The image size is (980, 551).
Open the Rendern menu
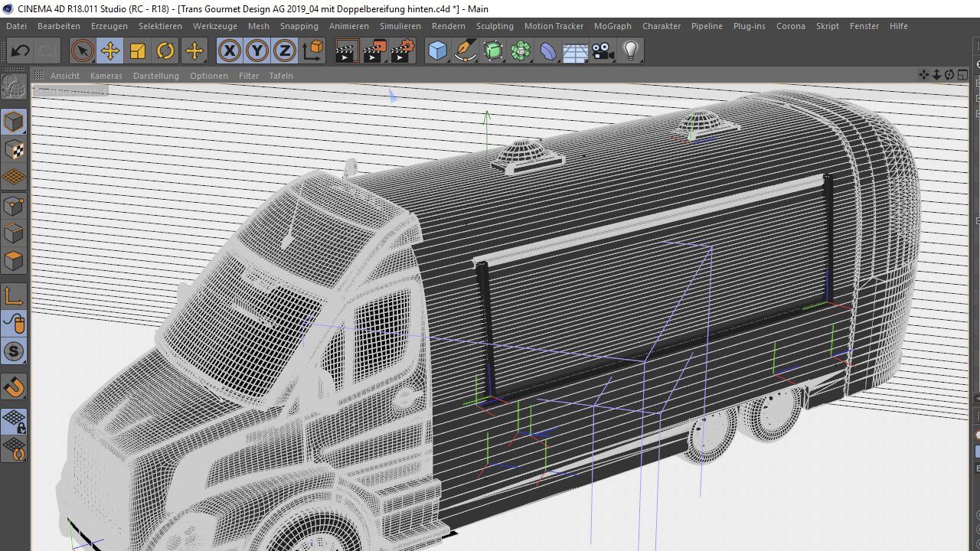(x=449, y=26)
